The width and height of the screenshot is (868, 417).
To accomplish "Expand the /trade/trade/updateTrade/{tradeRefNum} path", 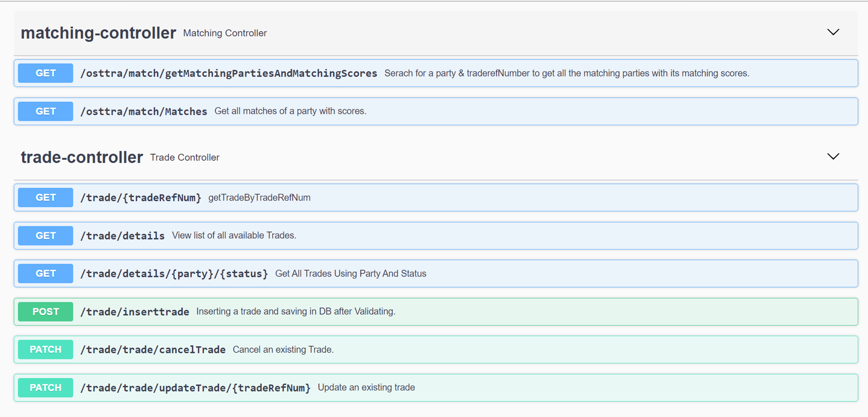I will (195, 388).
